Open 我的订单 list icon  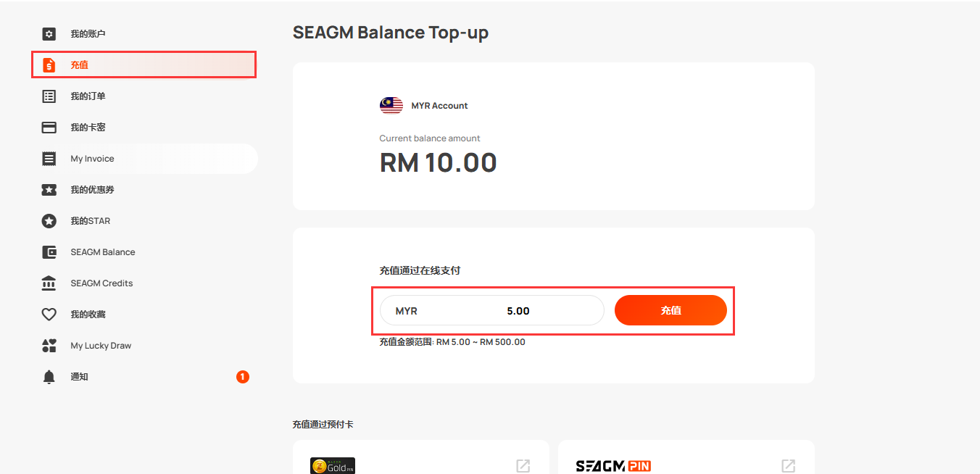pos(49,96)
